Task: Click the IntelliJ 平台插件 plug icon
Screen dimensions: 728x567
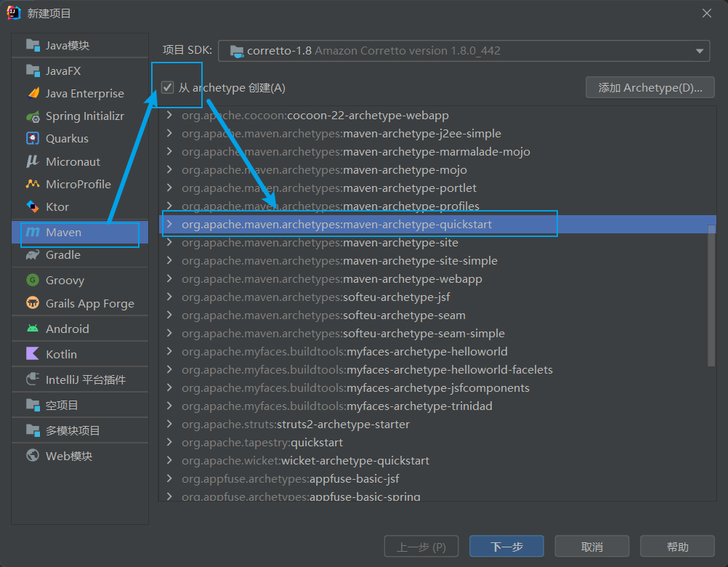Action: pyautogui.click(x=33, y=379)
